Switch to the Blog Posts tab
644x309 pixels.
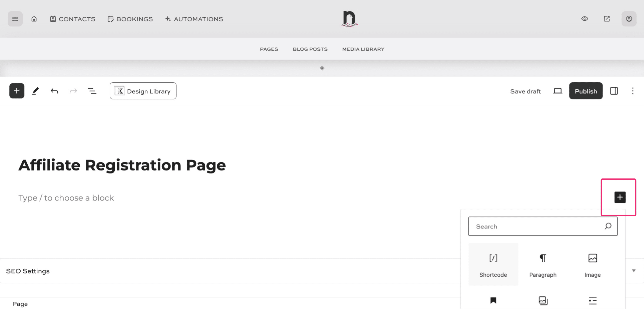pos(310,49)
